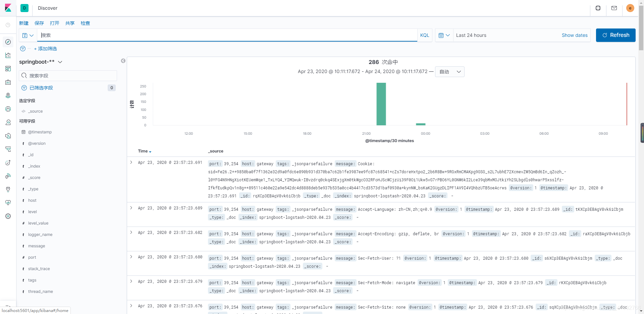Click the 打开 (Open) menu item
The image size is (644, 314).
55,23
